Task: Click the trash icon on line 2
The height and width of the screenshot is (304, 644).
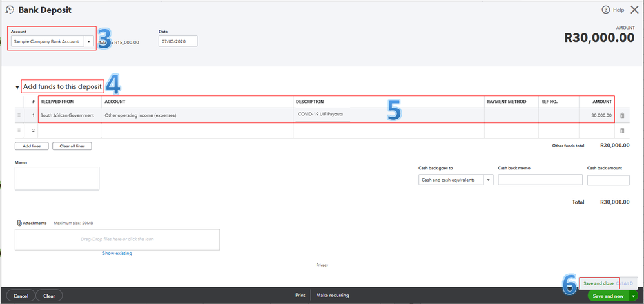Action: click(x=622, y=130)
